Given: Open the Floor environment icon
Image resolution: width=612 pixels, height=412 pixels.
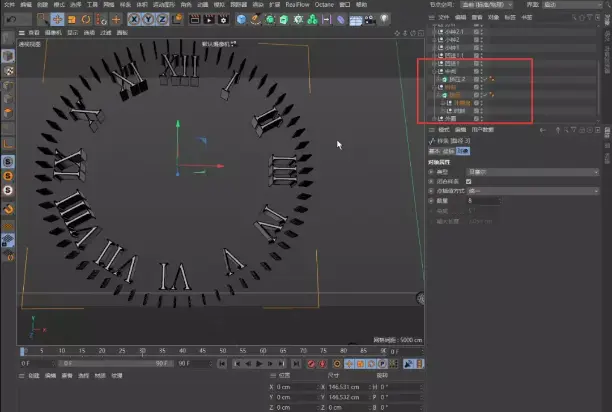Looking at the screenshot, I should click(x=355, y=20).
